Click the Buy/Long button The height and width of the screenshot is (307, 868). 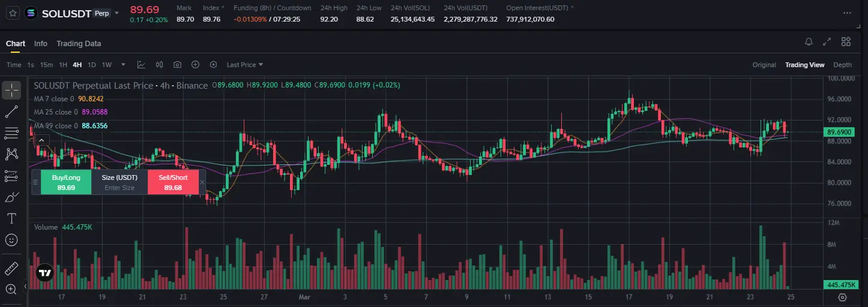tap(66, 182)
